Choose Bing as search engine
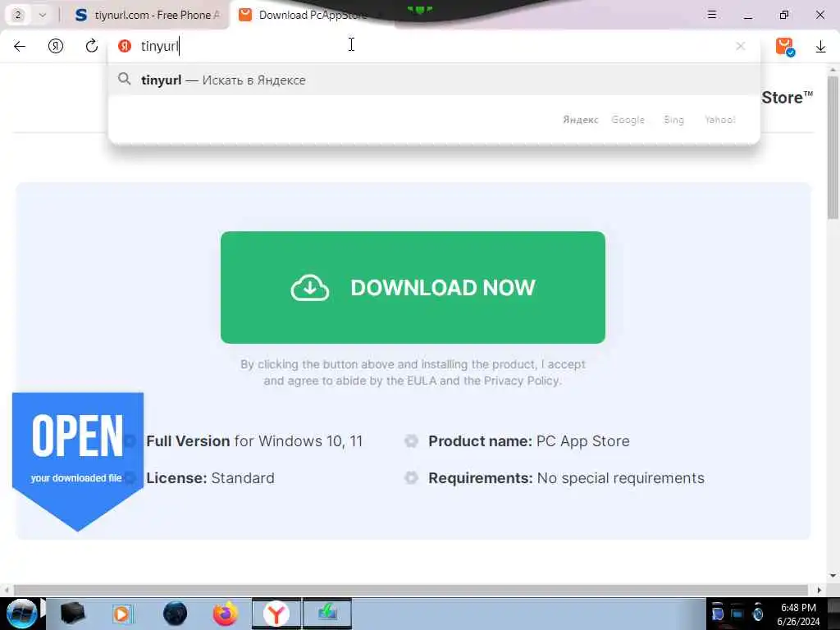Screen dimensions: 840x630 pos(674,120)
